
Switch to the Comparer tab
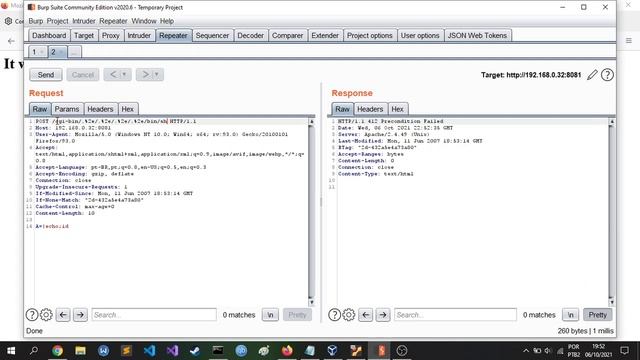(287, 36)
